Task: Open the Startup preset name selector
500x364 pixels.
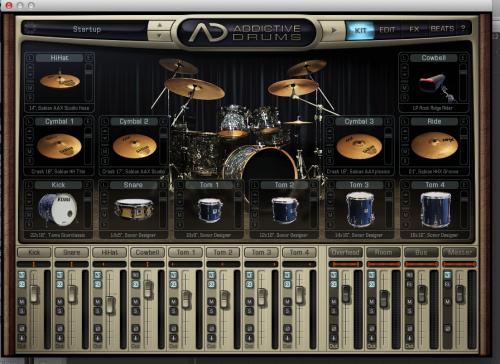Action: [86, 29]
